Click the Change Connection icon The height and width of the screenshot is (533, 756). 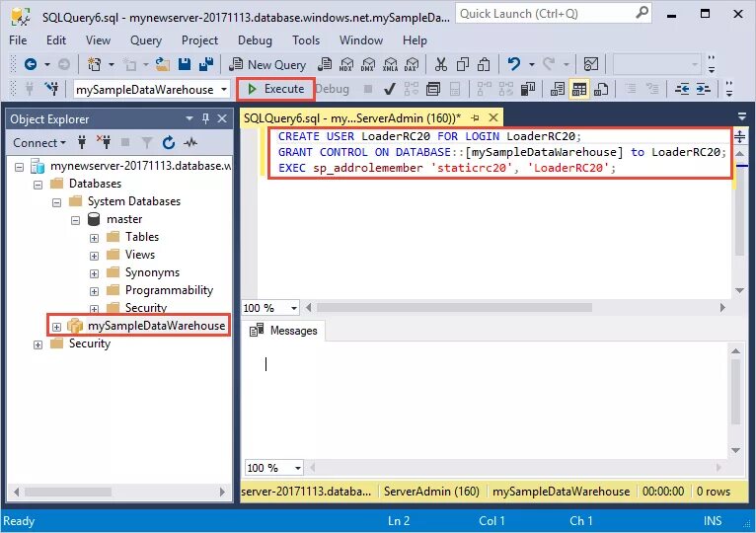(51, 89)
